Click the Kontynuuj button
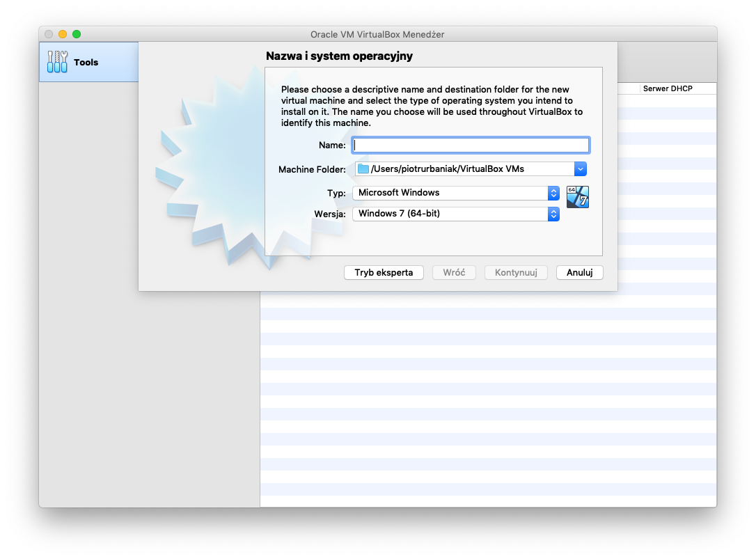The image size is (756, 559). coord(516,272)
